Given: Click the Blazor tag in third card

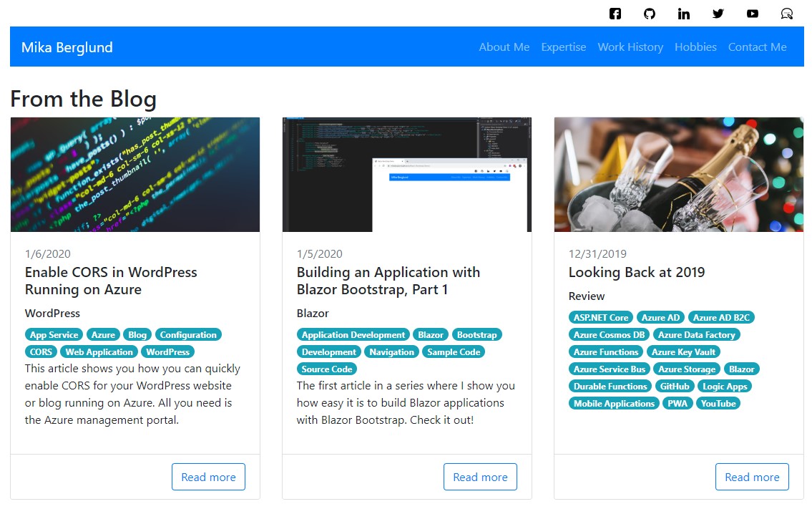Looking at the screenshot, I should click(x=742, y=369).
